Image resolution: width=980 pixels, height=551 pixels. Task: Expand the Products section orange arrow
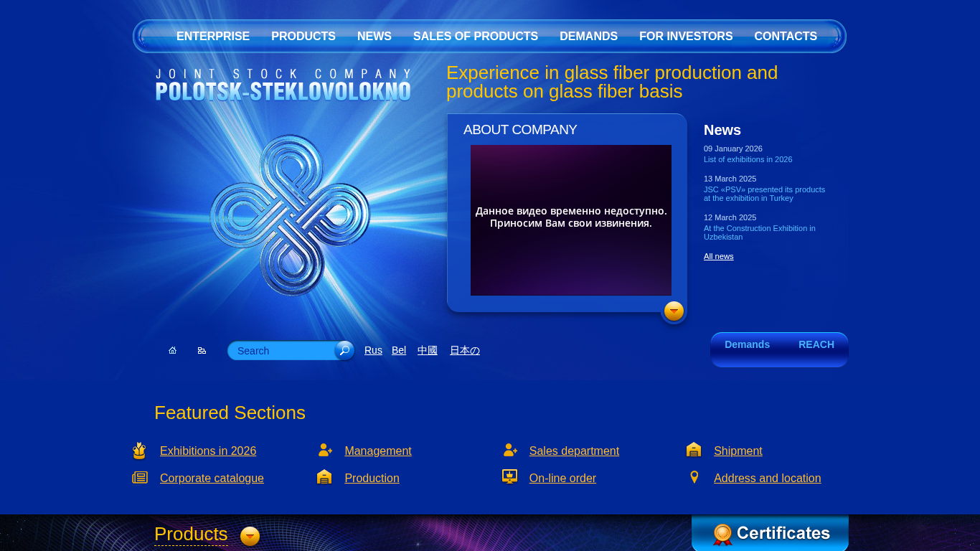(x=250, y=536)
